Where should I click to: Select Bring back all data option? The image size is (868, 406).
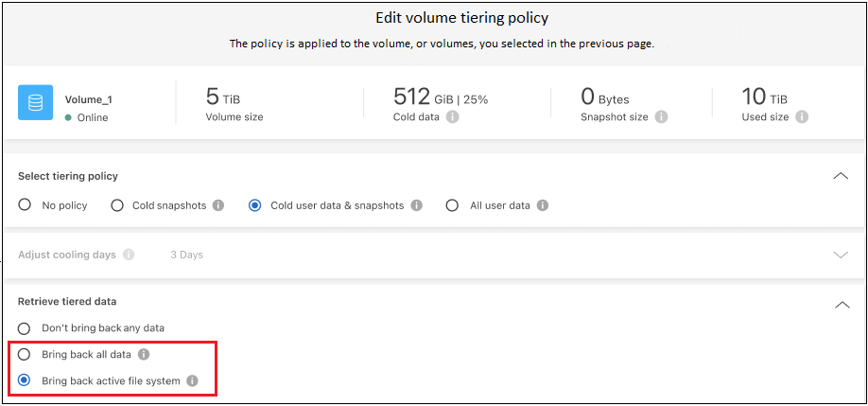click(x=26, y=354)
